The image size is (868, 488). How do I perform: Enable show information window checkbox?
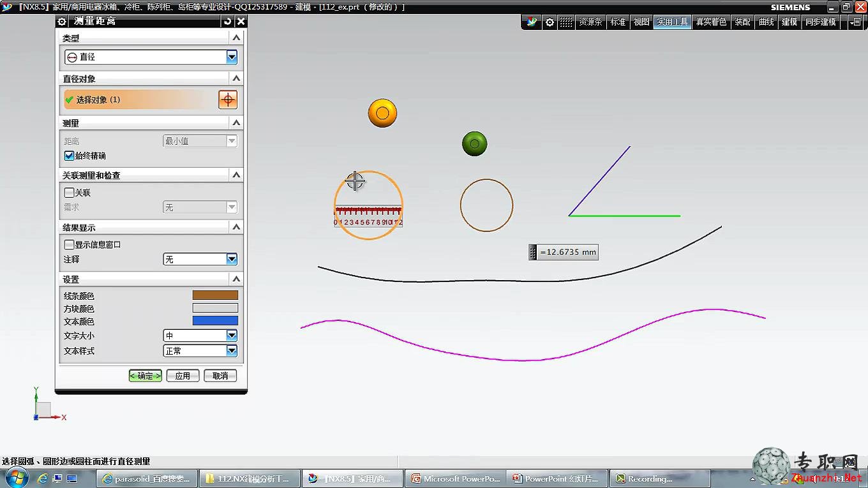pyautogui.click(x=69, y=244)
